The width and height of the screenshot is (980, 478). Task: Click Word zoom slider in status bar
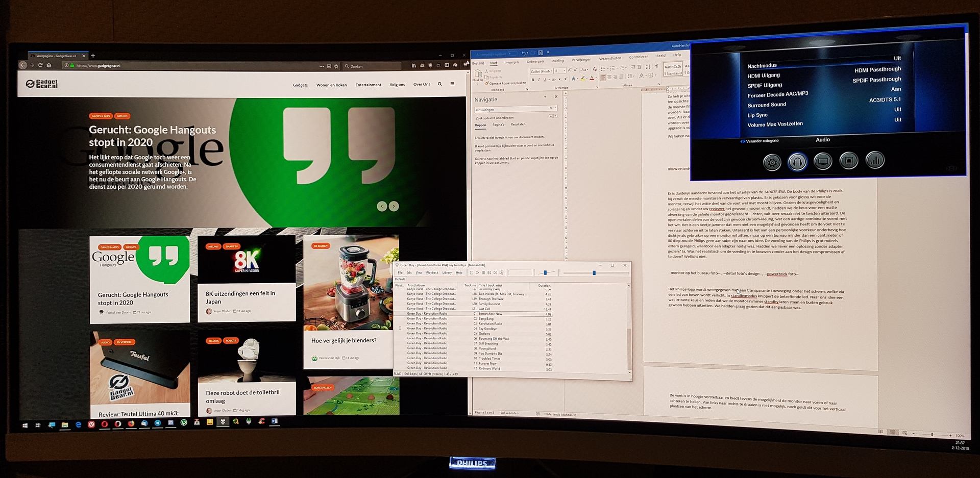tap(932, 434)
